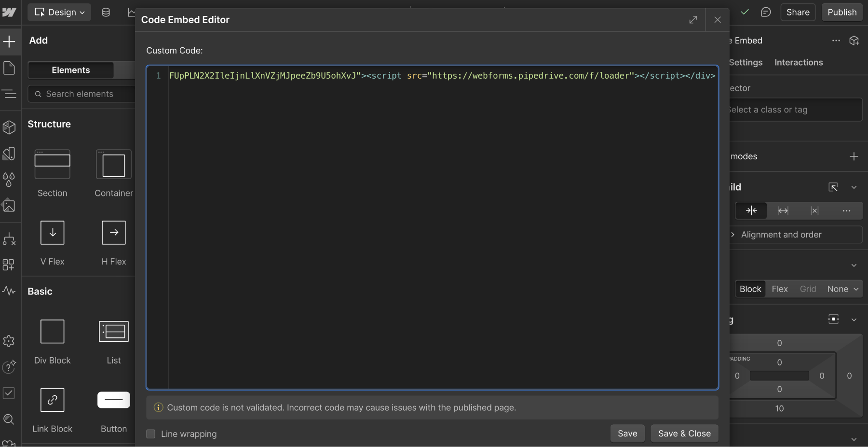
Task: Open the activity pulse icon
Action: (9, 291)
